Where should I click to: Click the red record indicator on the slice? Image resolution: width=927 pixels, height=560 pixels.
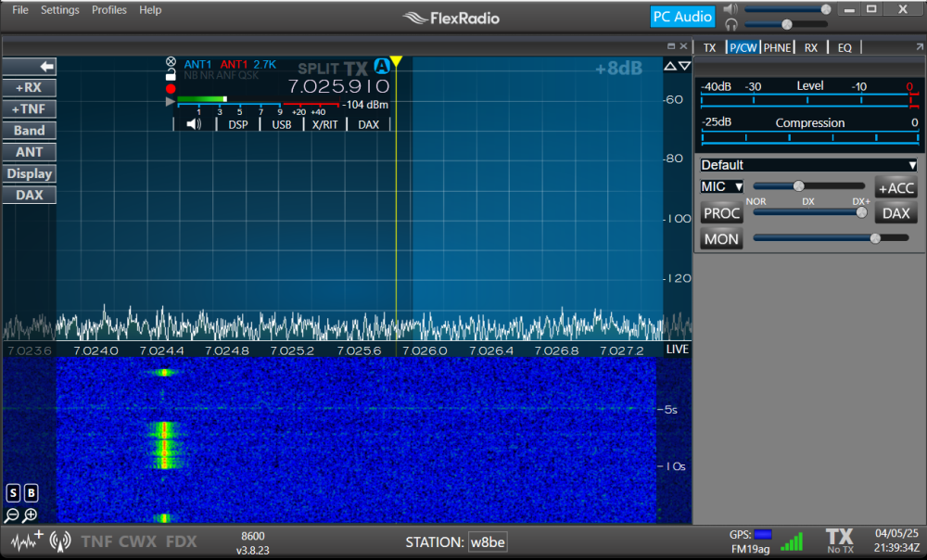point(171,89)
